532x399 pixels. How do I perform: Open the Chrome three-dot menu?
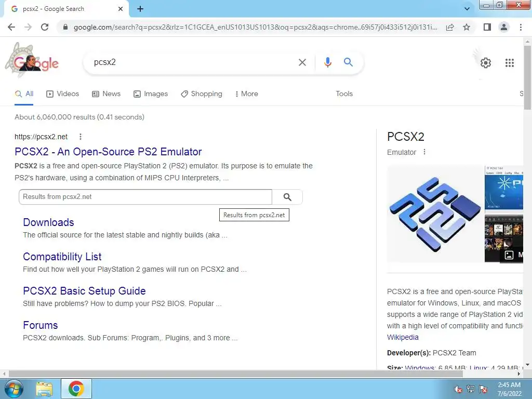pyautogui.click(x=521, y=27)
